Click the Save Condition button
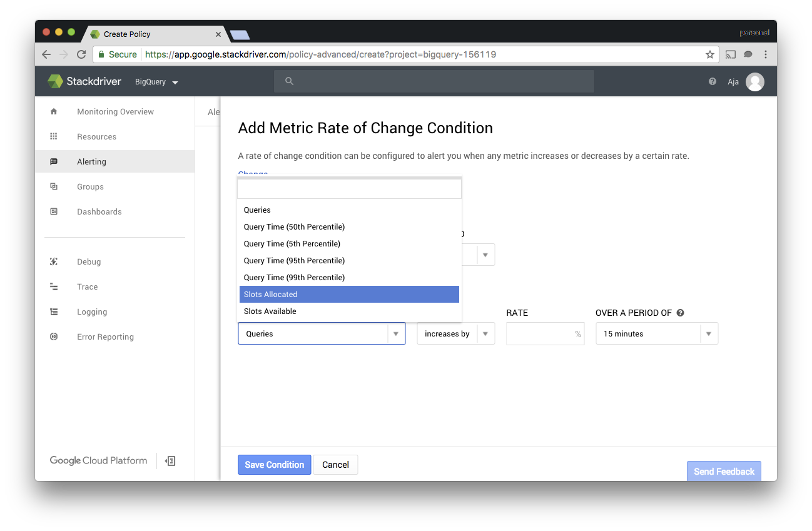This screenshot has width=812, height=531. point(274,465)
